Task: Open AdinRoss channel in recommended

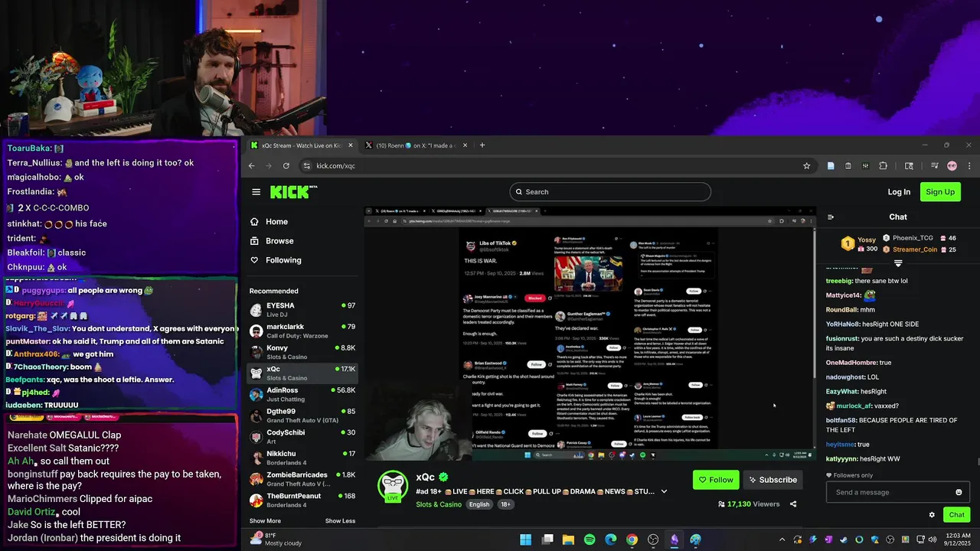Action: coord(302,394)
